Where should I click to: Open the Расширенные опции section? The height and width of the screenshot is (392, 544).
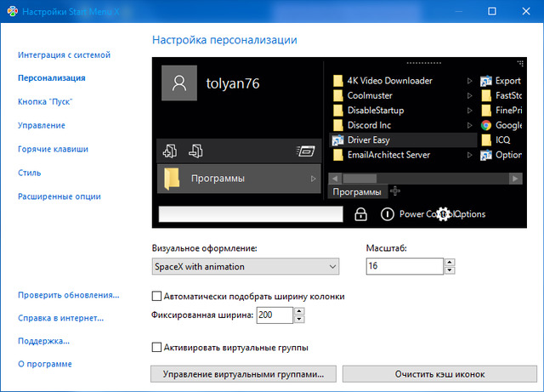pyautogui.click(x=59, y=196)
